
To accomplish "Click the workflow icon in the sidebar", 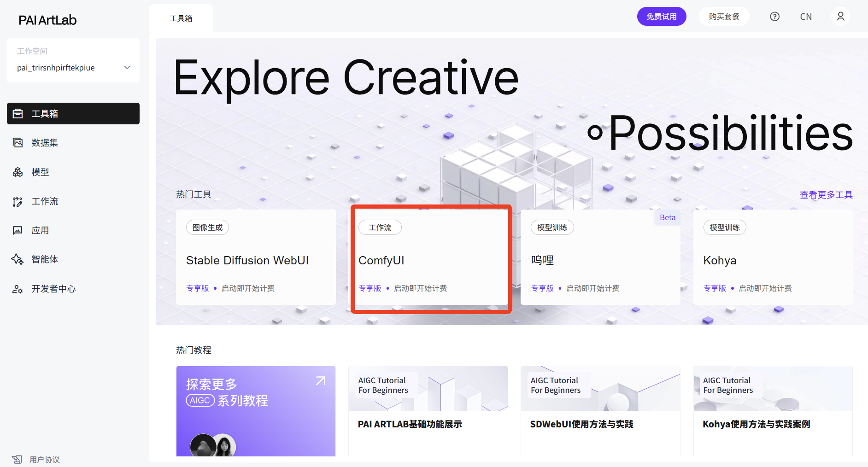I will pos(18,201).
